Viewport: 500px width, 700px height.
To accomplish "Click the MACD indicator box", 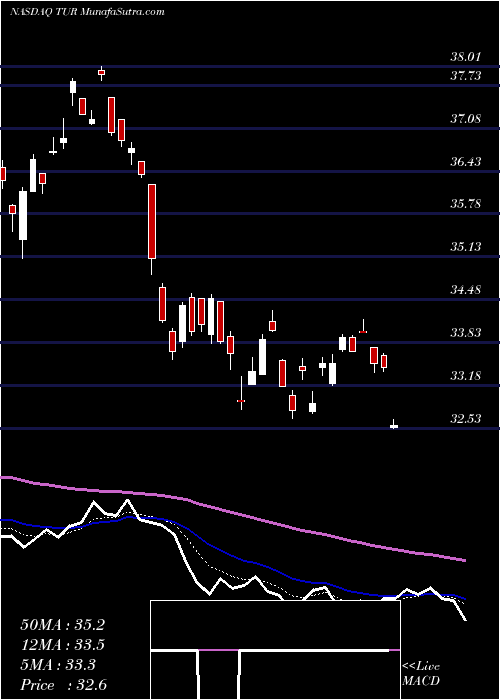I will 275,650.
